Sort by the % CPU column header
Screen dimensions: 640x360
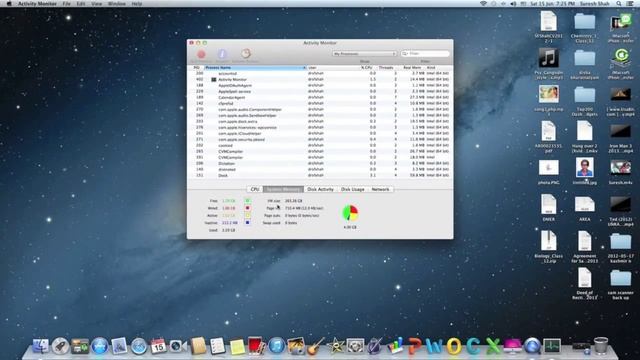[368, 68]
